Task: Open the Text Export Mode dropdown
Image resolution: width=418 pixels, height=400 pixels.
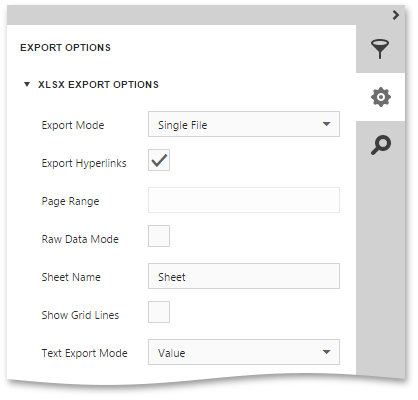Action: coord(244,352)
